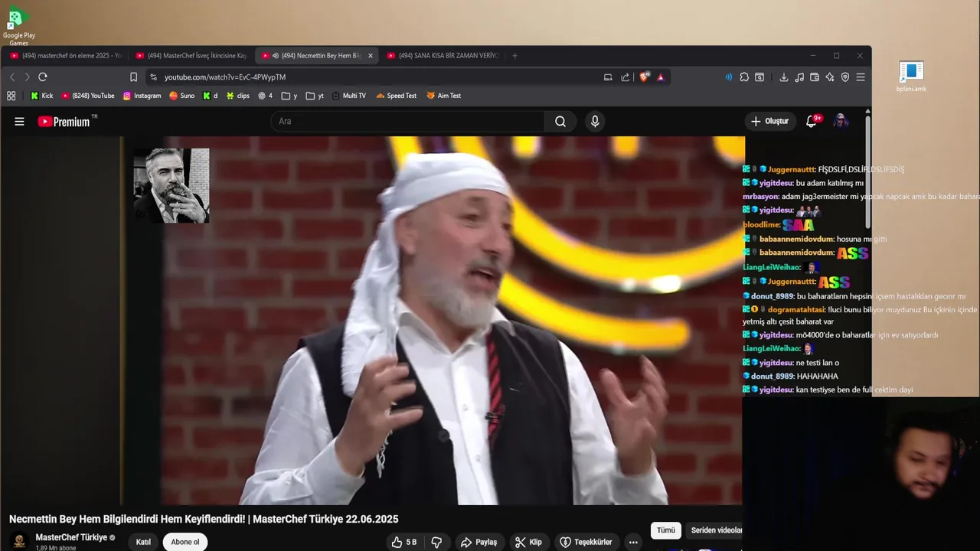
Task: Switch to masterchef ön eleme 2025 tab
Action: 66,56
